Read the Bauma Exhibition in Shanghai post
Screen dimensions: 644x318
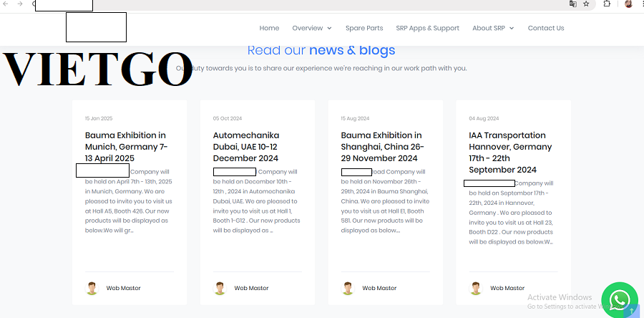pos(381,146)
